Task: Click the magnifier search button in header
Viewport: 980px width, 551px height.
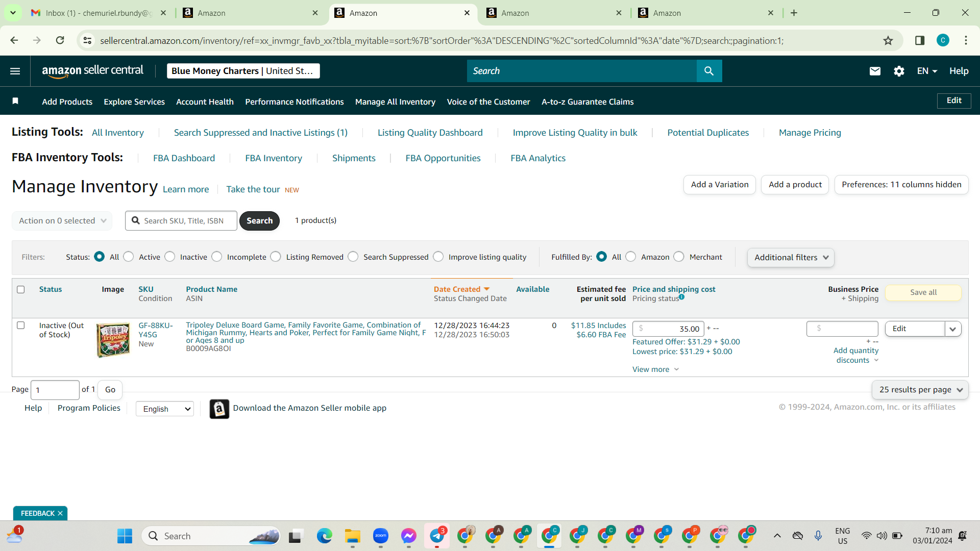Action: [x=709, y=71]
